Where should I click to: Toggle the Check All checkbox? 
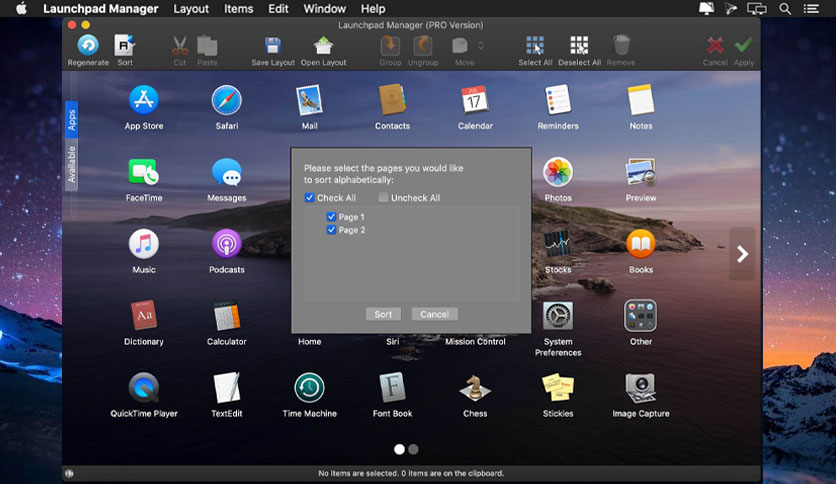[x=309, y=198]
